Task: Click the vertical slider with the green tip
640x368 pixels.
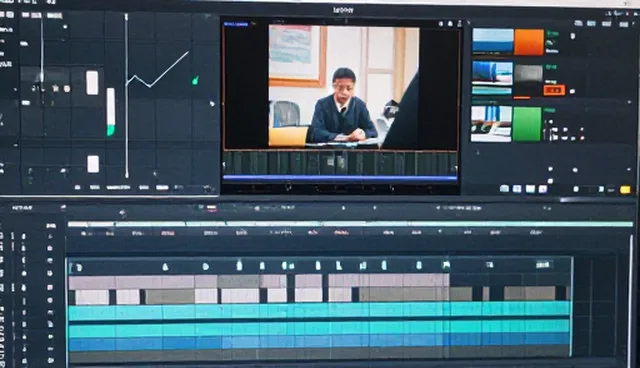Action: (111, 112)
